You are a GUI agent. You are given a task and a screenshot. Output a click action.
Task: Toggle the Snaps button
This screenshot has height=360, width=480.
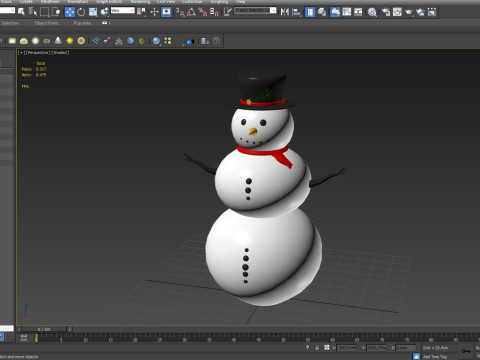point(180,12)
